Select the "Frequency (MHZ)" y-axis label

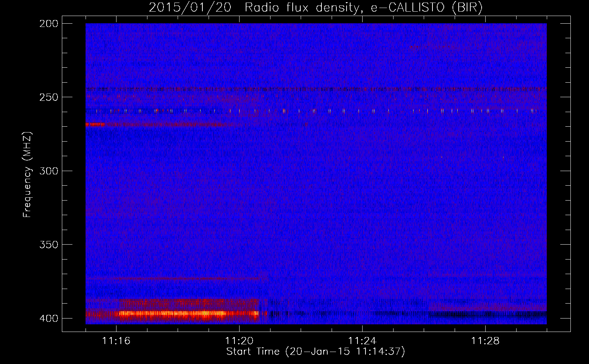(x=27, y=175)
